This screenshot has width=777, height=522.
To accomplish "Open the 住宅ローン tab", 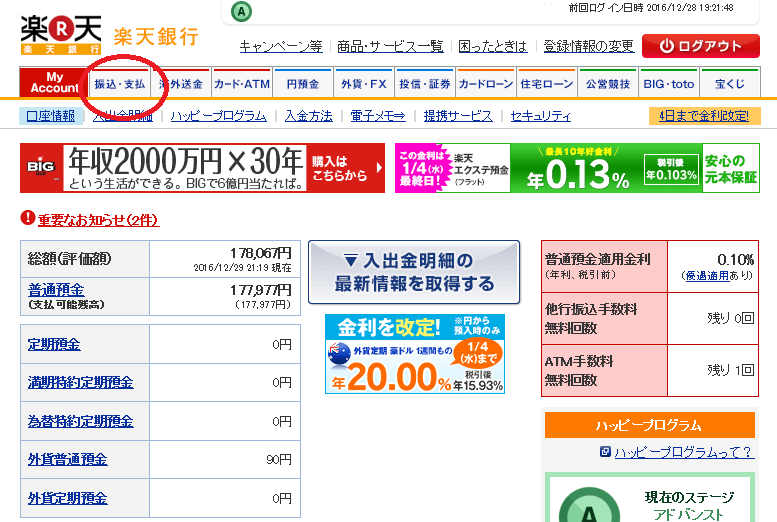I will click(x=547, y=84).
